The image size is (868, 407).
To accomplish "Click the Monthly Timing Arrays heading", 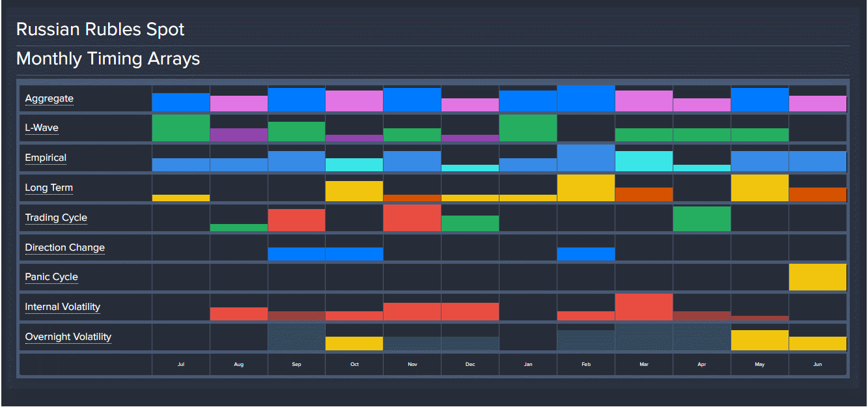I will [108, 59].
